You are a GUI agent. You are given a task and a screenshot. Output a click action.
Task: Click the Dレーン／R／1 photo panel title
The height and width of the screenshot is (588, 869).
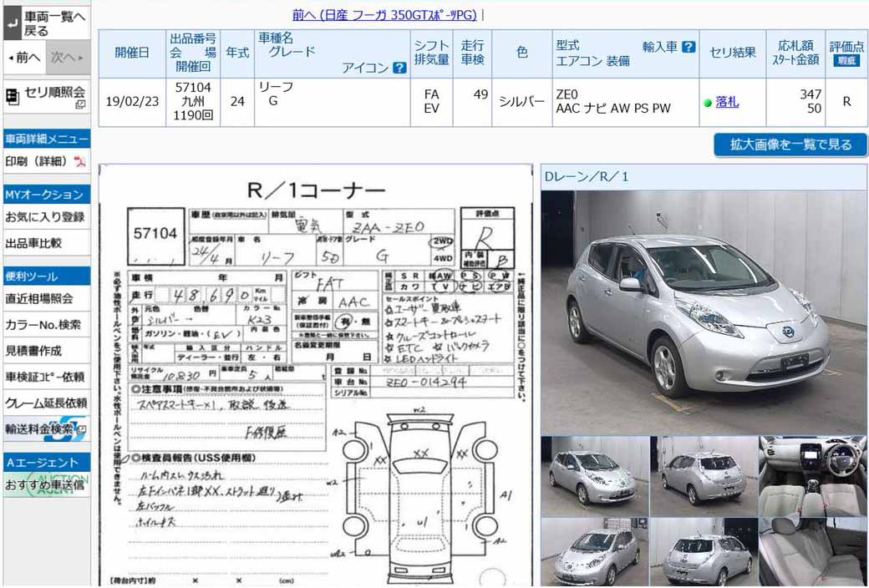[x=587, y=177]
